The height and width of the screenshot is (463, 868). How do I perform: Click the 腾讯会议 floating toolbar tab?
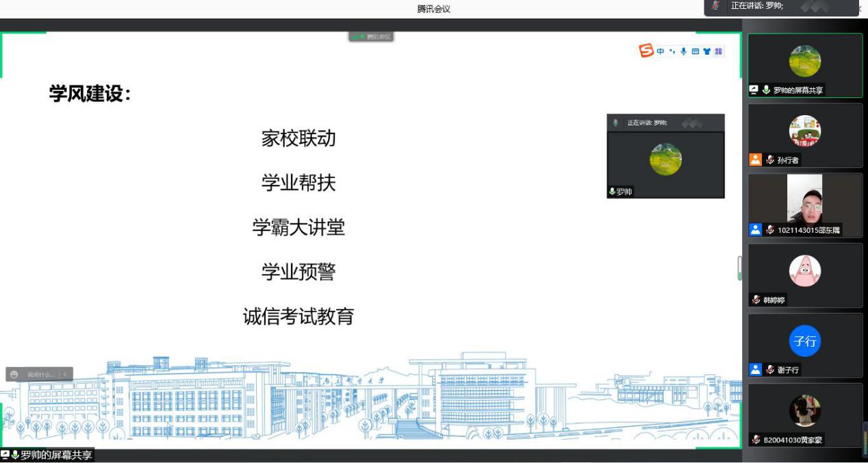pos(371,37)
